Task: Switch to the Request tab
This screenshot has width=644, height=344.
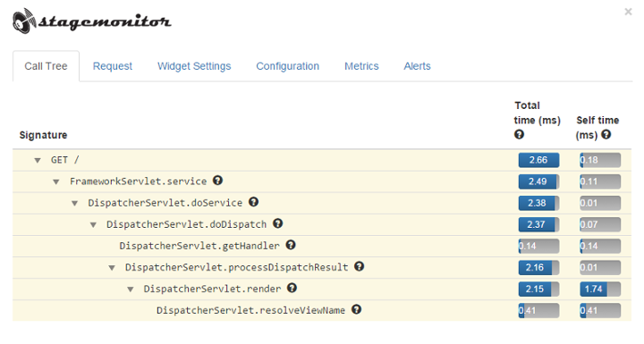Action: point(113,66)
